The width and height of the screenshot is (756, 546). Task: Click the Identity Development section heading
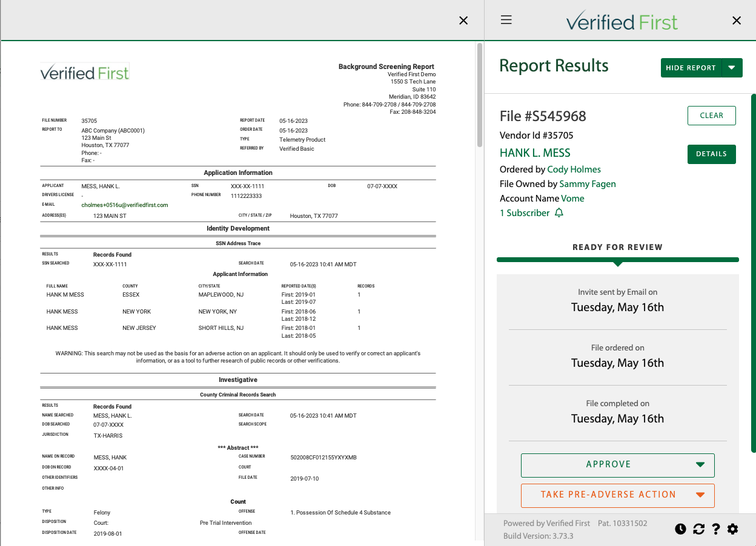pos(238,229)
